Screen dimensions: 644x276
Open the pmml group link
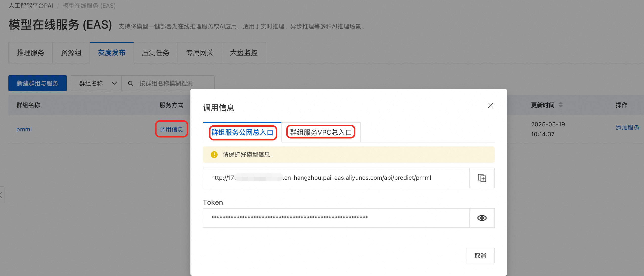[x=24, y=129]
